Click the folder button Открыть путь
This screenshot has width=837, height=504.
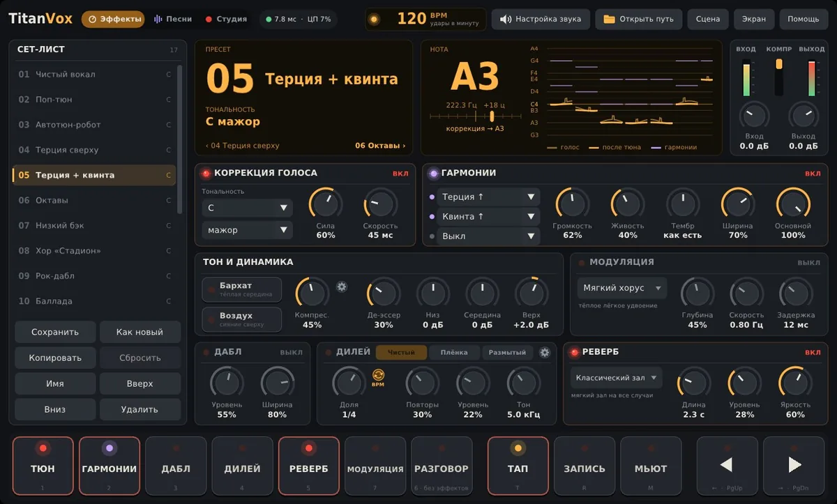[x=638, y=20]
